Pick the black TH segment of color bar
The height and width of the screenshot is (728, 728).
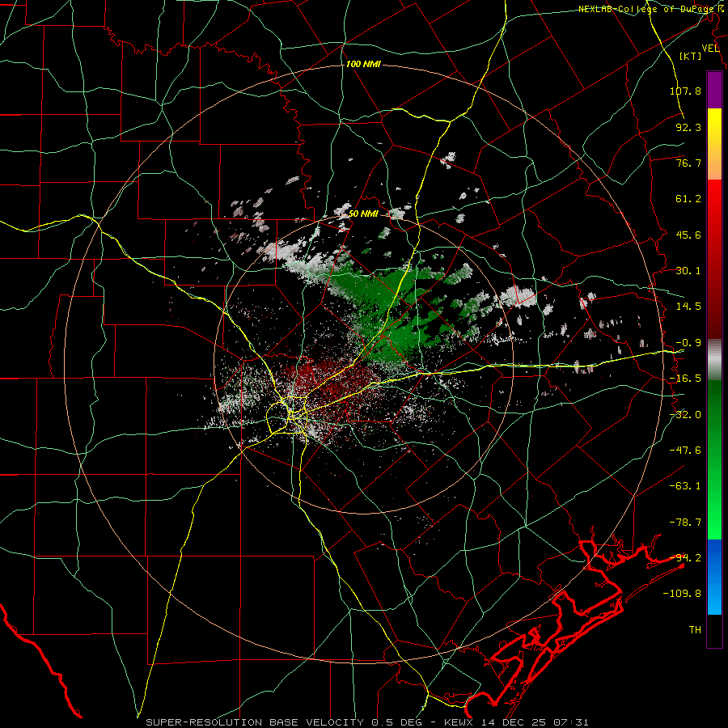click(714, 631)
